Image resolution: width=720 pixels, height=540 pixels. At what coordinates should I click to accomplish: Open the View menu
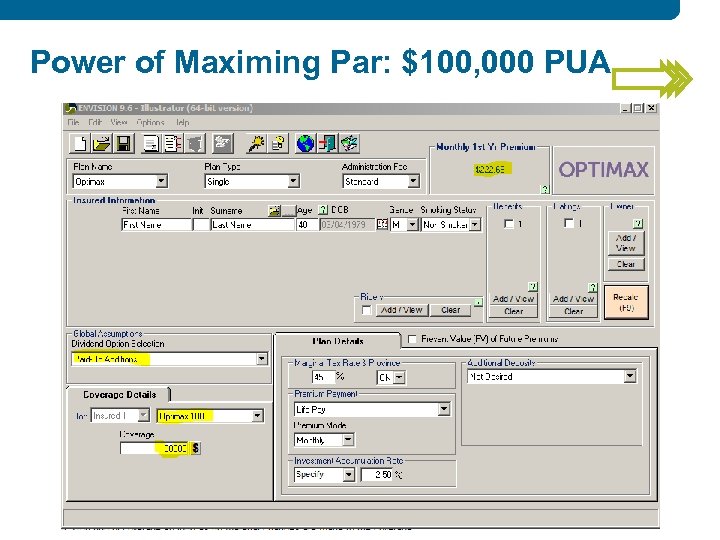118,123
